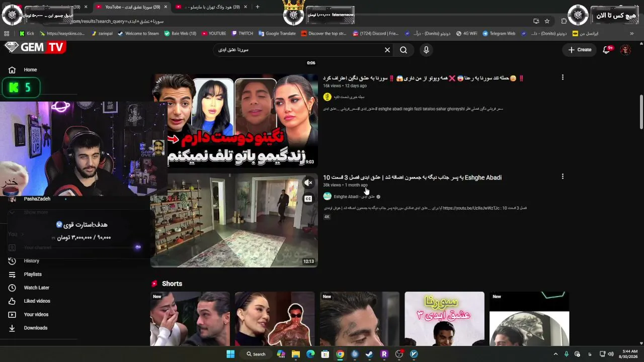Viewport: 644px width, 362px height.
Task: Open the Short labeled سورنا عشق ابدی ۳
Action: (x=445, y=319)
